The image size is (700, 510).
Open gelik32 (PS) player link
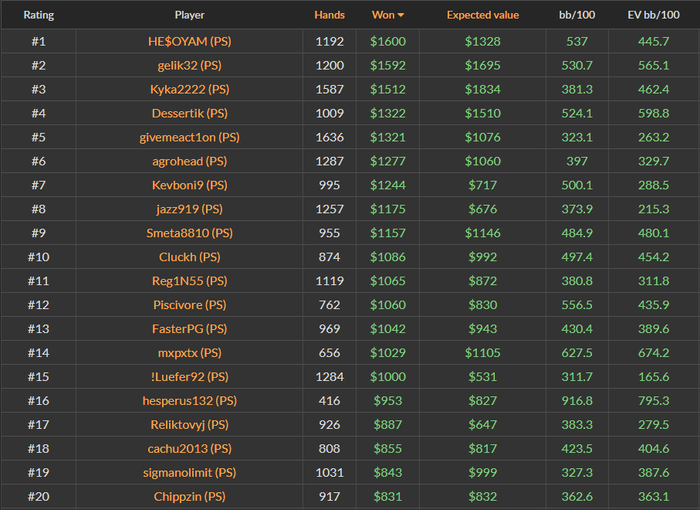(189, 66)
